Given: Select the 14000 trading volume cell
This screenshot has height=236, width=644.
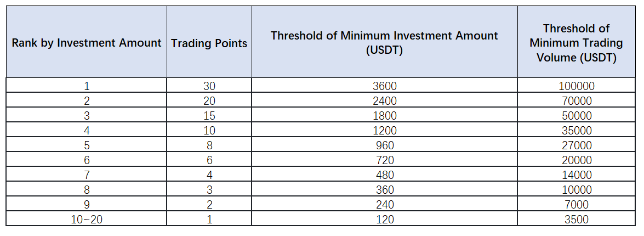Looking at the screenshot, I should coord(576,175).
